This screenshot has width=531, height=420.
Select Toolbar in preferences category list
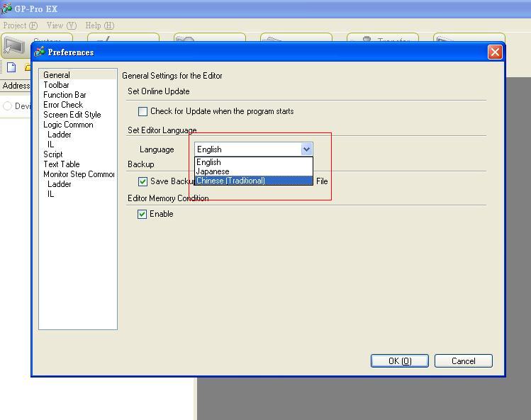point(56,85)
